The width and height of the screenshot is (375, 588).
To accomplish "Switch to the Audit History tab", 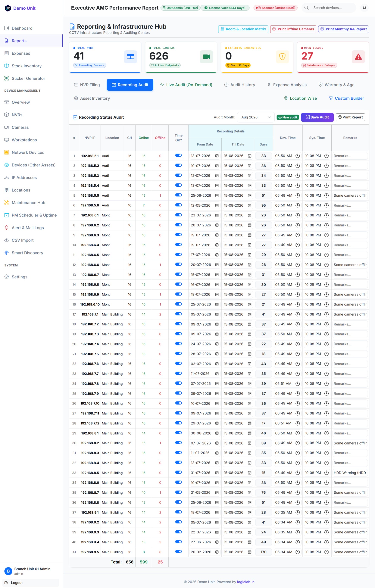I will click(x=240, y=85).
